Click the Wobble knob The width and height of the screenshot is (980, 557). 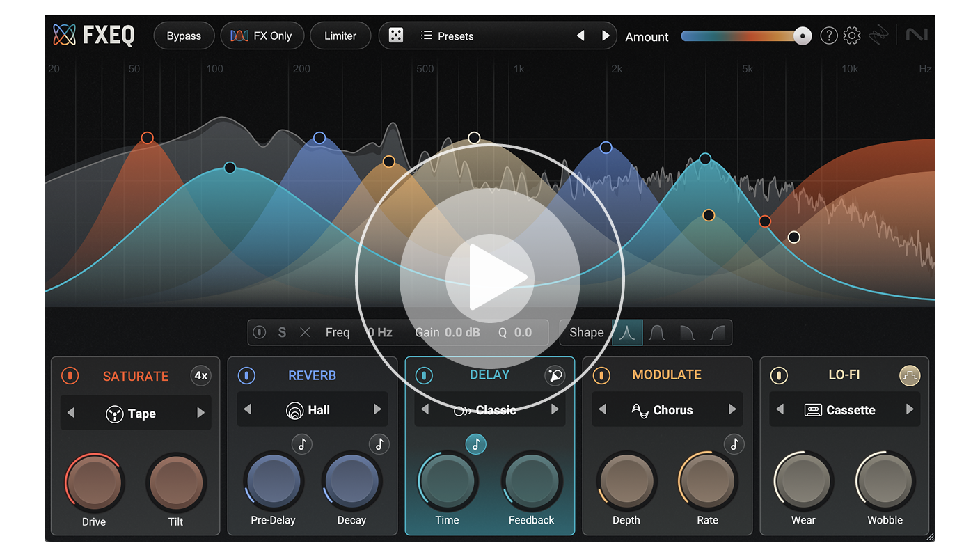point(885,480)
